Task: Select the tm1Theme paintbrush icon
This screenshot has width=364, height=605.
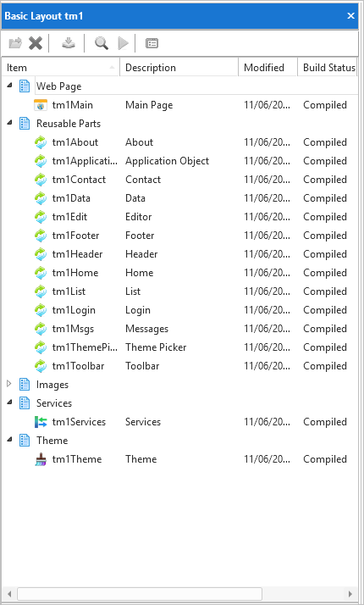Action: pyautogui.click(x=41, y=459)
